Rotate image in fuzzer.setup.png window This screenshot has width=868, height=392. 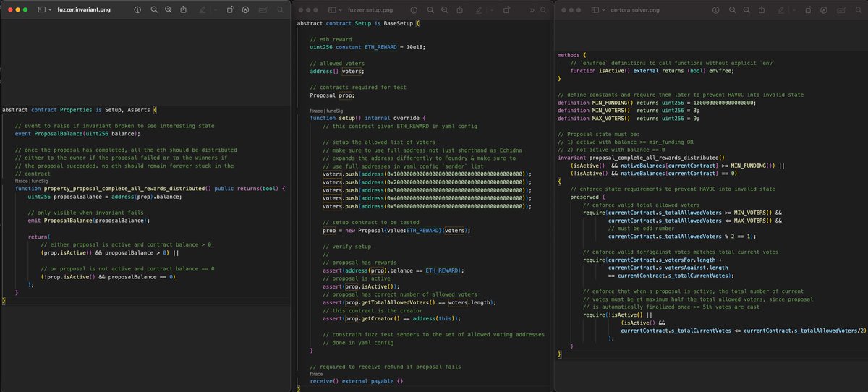click(x=506, y=10)
